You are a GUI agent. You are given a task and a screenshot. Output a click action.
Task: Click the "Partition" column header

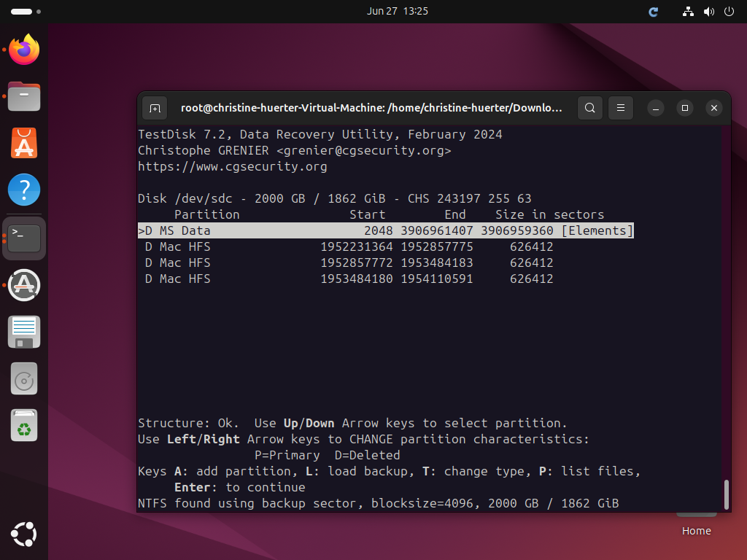point(206,215)
